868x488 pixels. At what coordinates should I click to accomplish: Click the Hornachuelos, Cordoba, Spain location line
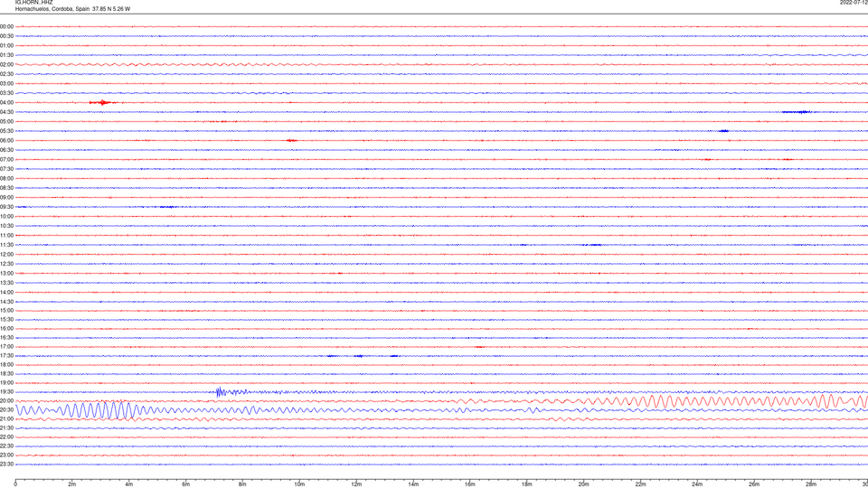click(x=72, y=9)
